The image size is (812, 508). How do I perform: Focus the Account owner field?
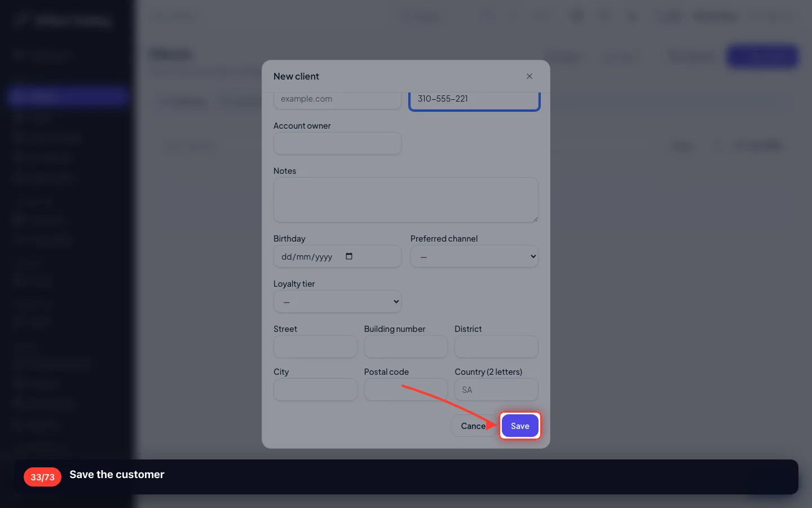[337, 143]
